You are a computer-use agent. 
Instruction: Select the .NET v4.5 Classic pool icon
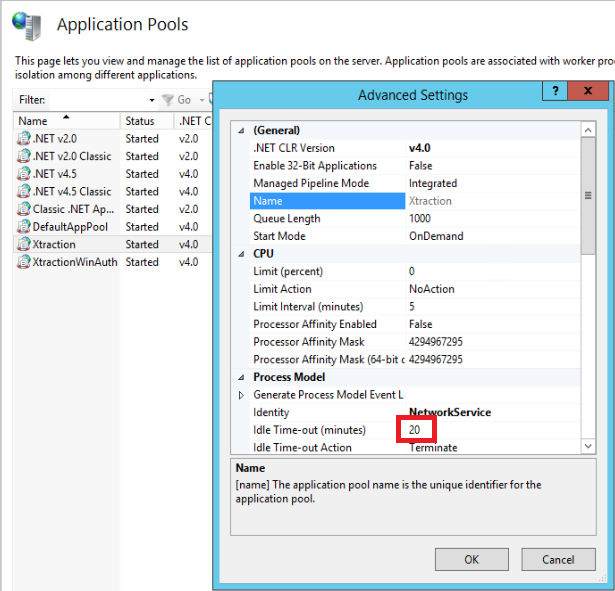(x=24, y=191)
